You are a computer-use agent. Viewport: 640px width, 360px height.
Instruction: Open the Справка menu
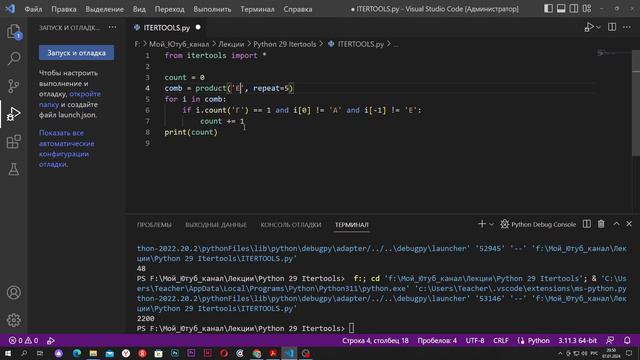pos(298,9)
